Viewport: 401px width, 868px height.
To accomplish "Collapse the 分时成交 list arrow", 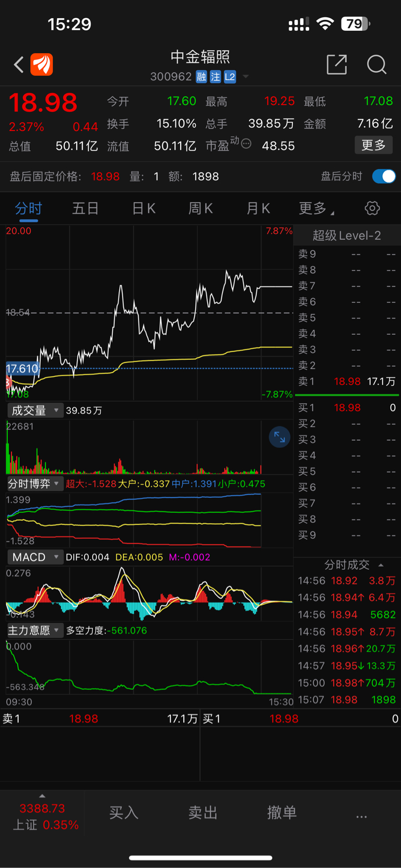I will point(381,565).
